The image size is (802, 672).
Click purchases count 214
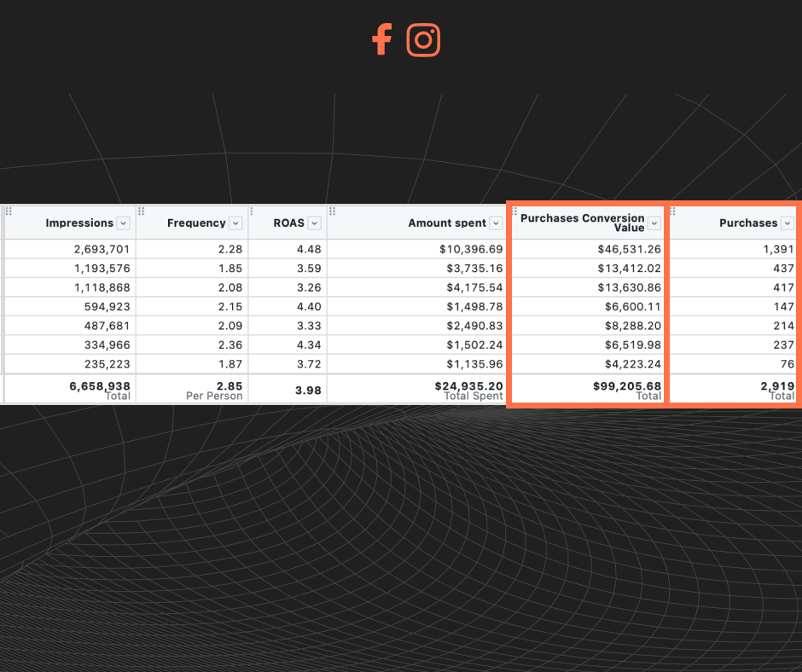coord(783,326)
